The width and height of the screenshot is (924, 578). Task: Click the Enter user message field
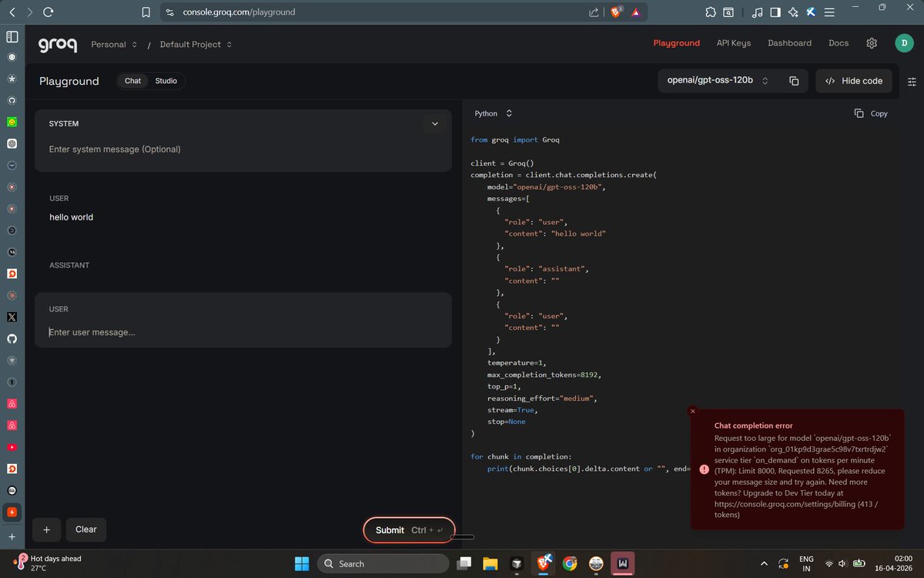243,332
